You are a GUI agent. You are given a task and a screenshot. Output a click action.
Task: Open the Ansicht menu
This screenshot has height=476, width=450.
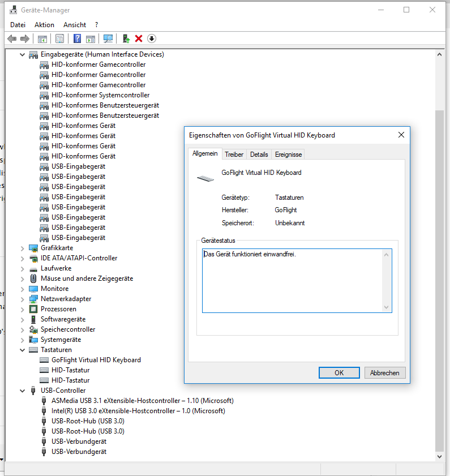tap(75, 25)
